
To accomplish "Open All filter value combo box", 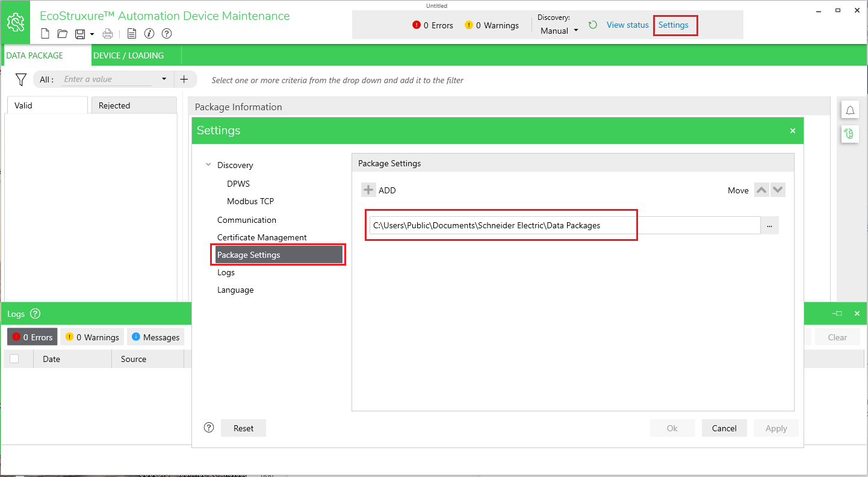I will click(x=116, y=79).
